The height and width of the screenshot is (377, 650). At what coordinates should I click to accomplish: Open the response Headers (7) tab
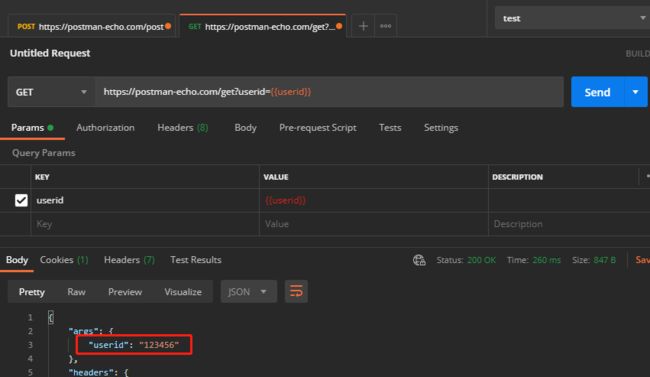[129, 260]
